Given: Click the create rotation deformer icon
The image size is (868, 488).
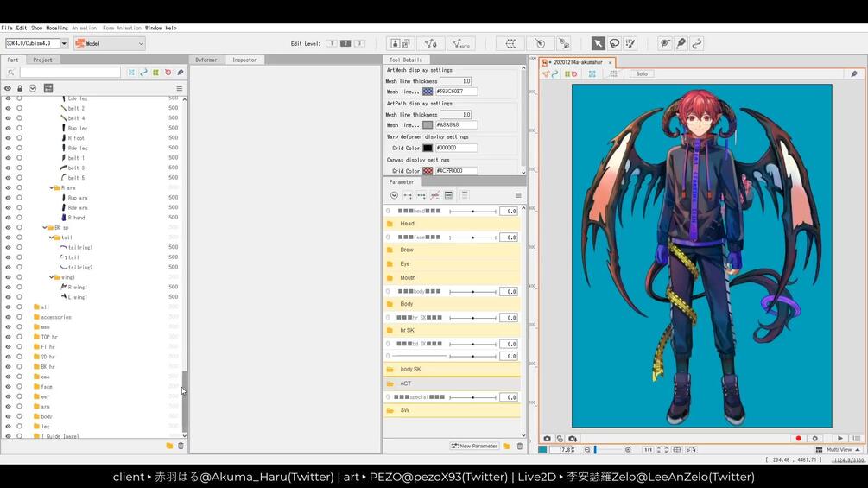Looking at the screenshot, I should coord(540,43).
